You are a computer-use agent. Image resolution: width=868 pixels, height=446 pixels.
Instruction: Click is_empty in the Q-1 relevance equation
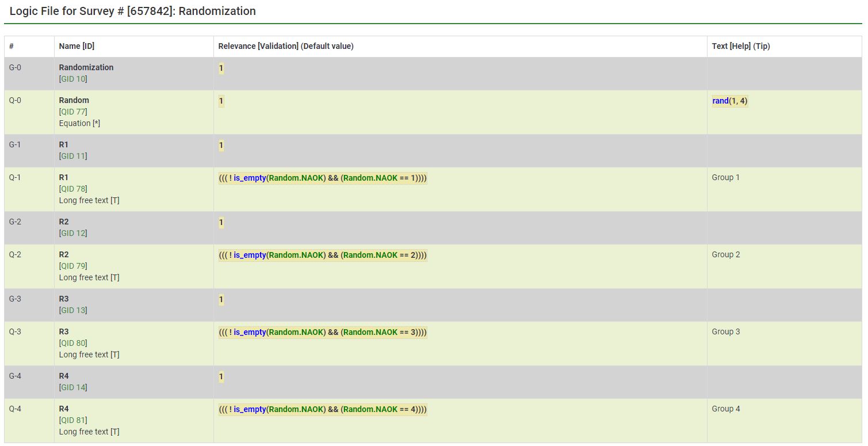click(250, 178)
